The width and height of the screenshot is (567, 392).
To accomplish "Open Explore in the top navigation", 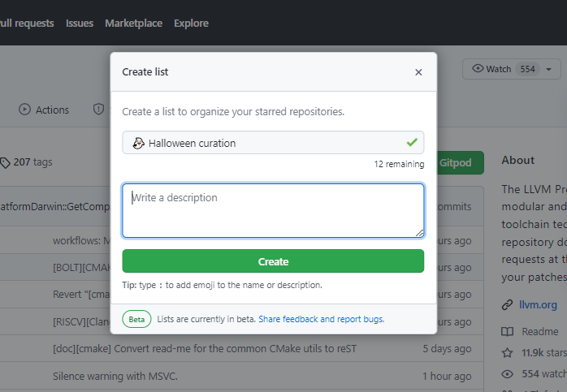I will point(191,23).
